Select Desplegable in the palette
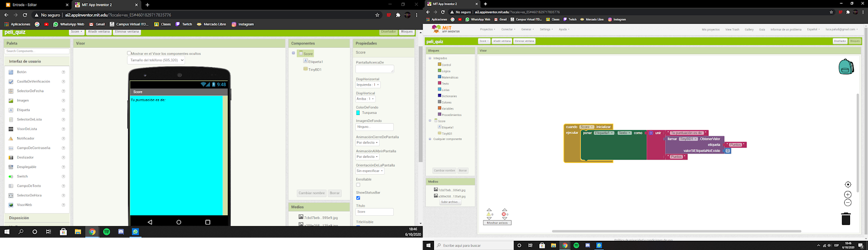Viewport: 868px width, 250px height. click(25, 167)
